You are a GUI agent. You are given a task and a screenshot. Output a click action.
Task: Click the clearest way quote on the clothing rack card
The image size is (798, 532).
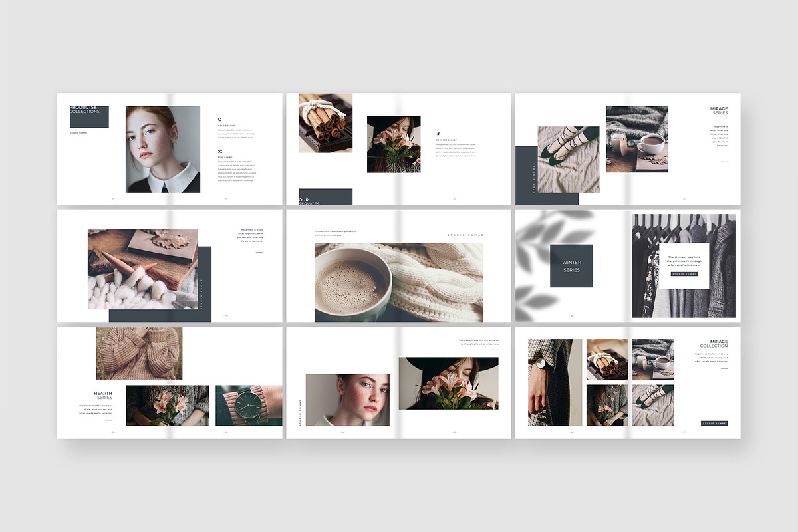point(684,261)
